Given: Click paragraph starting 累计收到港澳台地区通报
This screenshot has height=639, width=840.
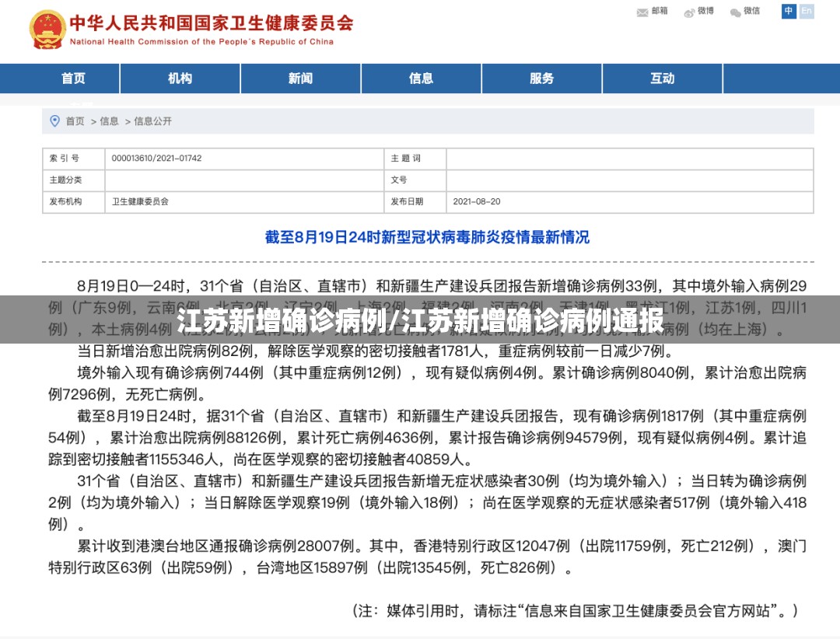Looking at the screenshot, I should point(427,557).
